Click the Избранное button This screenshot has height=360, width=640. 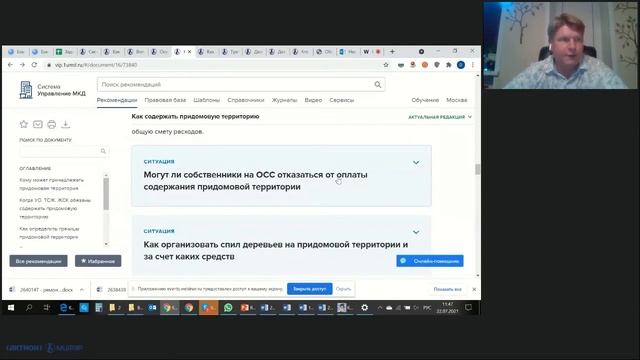[x=98, y=261]
